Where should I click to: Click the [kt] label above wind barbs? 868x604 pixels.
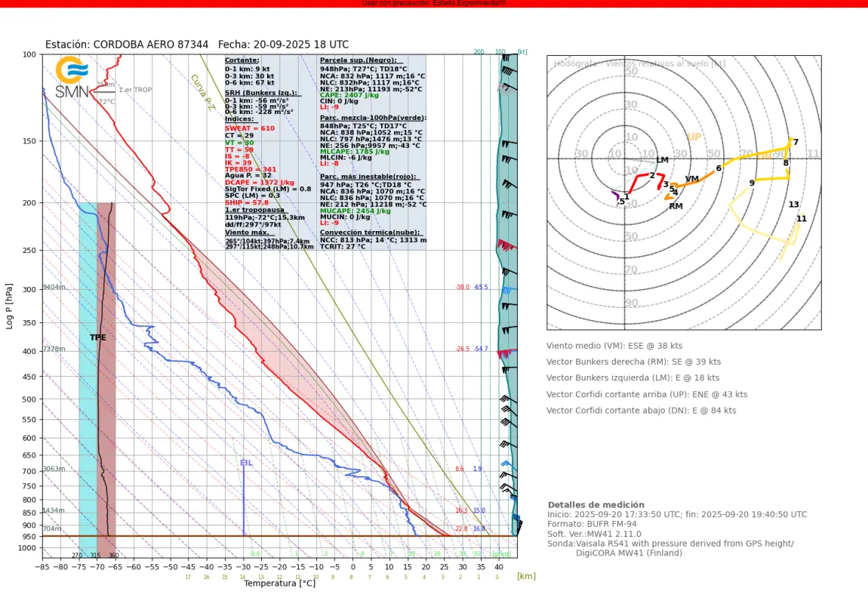[x=522, y=51]
